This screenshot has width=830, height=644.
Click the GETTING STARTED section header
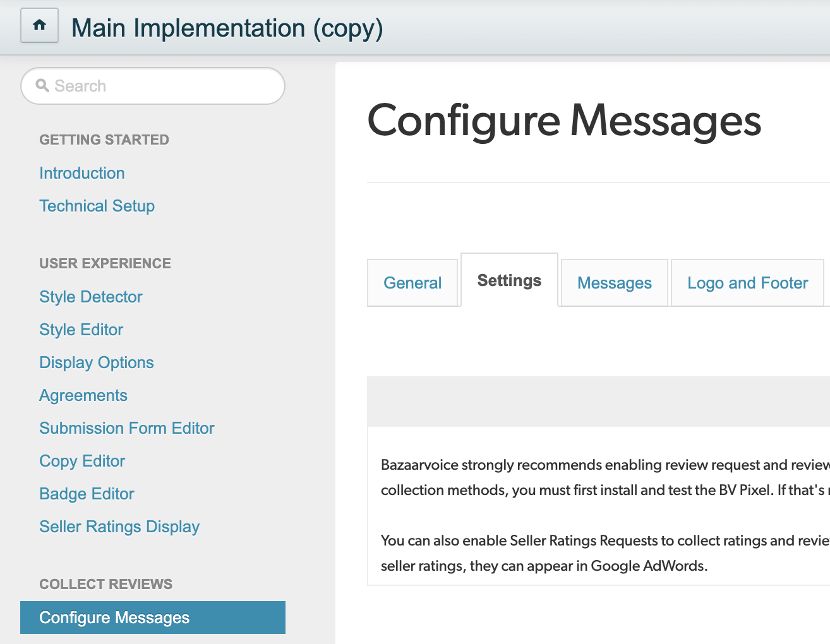(104, 140)
